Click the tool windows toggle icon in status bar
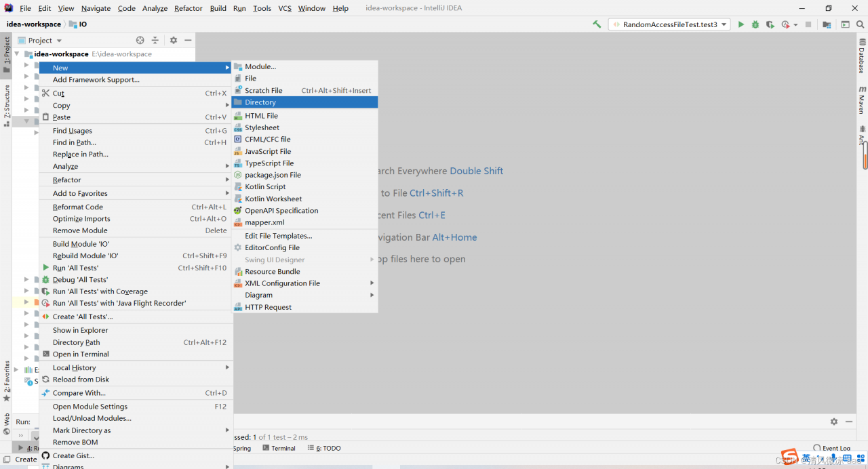 click(7, 460)
